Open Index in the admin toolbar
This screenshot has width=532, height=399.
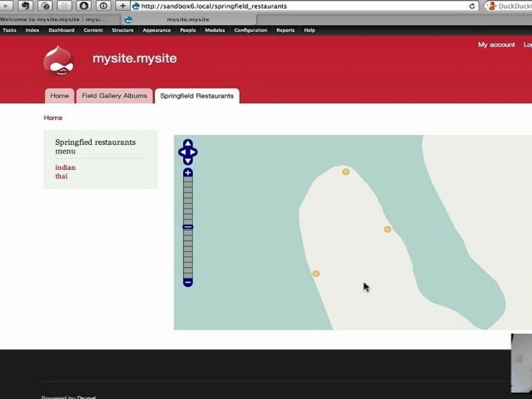[x=32, y=30]
